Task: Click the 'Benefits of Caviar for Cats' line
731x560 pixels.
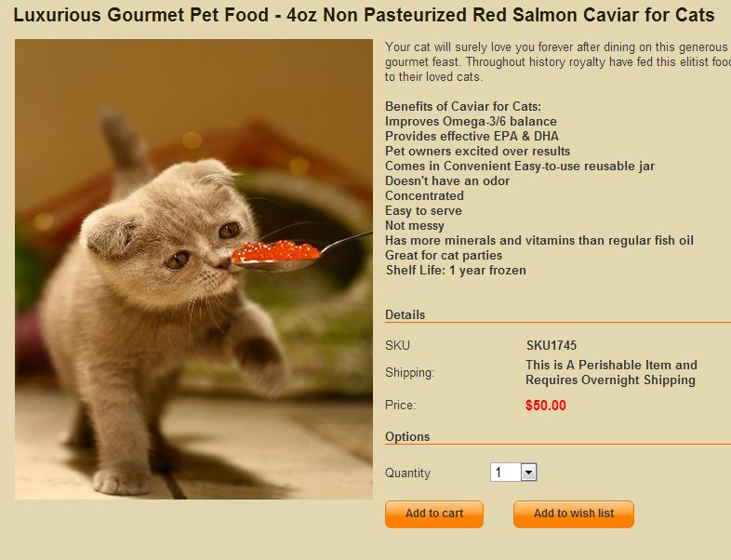Action: (x=463, y=106)
